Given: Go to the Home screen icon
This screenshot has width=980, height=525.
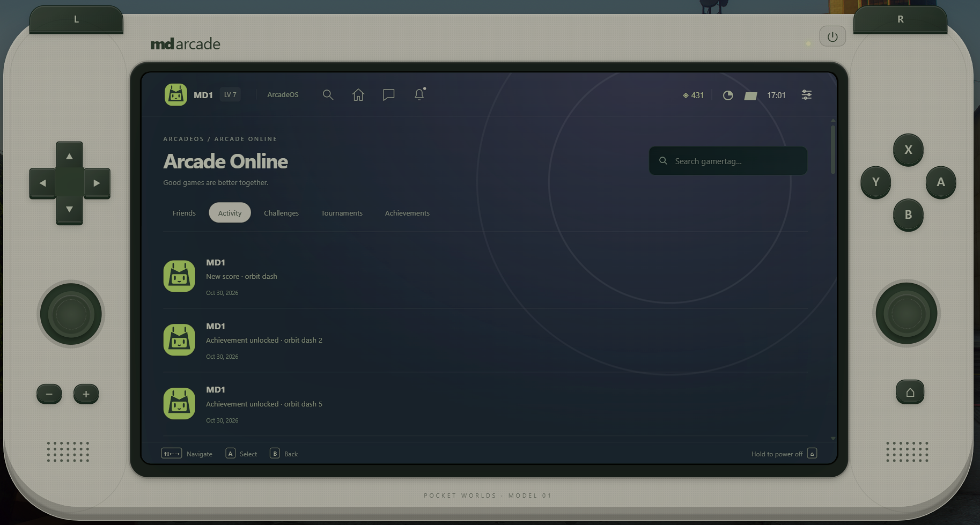Looking at the screenshot, I should (358, 95).
